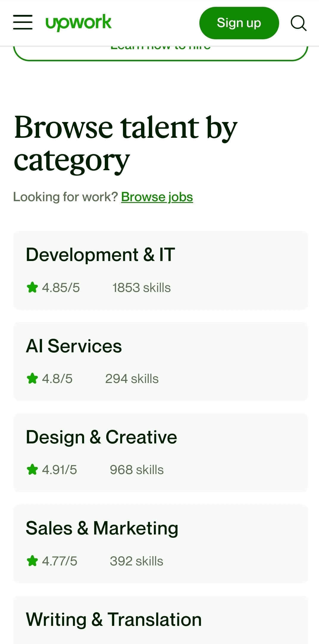Click the star icon beside 4.85/5

(32, 287)
